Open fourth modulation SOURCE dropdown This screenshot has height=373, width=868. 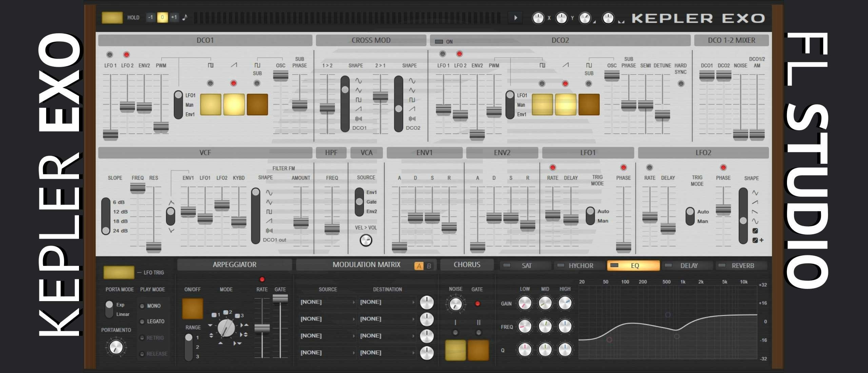tap(328, 353)
